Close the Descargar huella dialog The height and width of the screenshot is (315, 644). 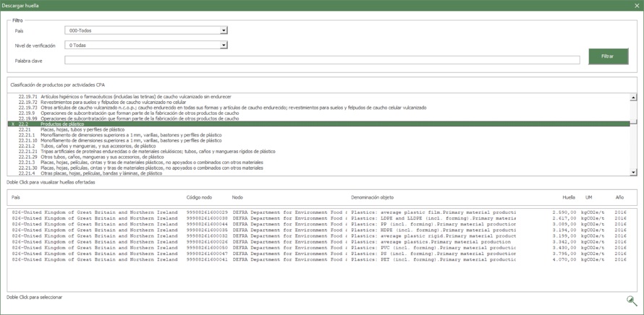point(637,5)
